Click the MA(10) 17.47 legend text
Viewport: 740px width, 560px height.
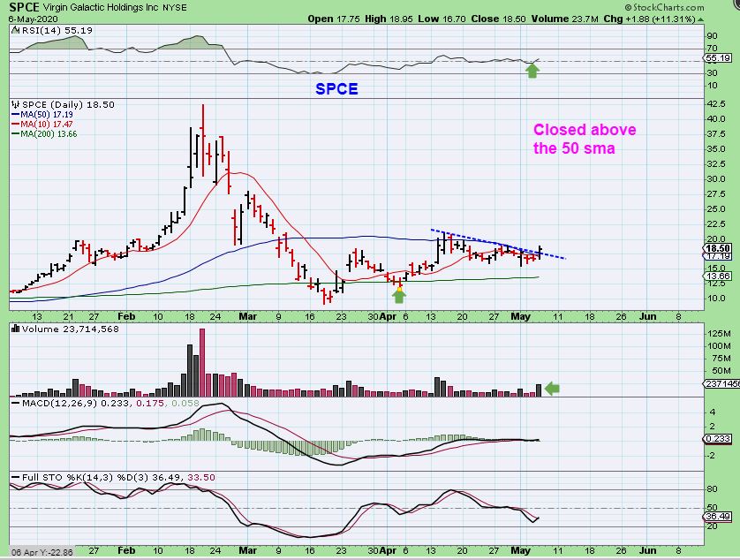pyautogui.click(x=47, y=125)
